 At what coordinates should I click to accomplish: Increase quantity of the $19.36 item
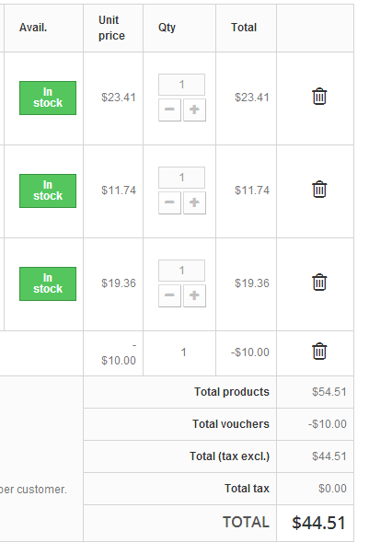[194, 295]
